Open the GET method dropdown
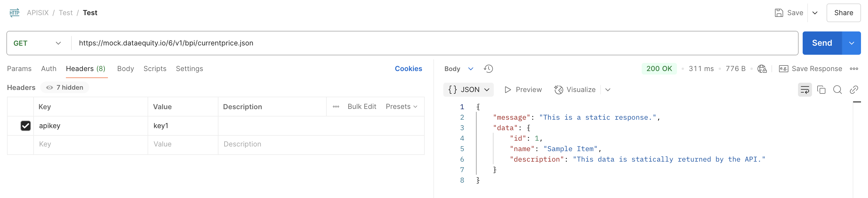This screenshot has width=868, height=198. [x=37, y=43]
